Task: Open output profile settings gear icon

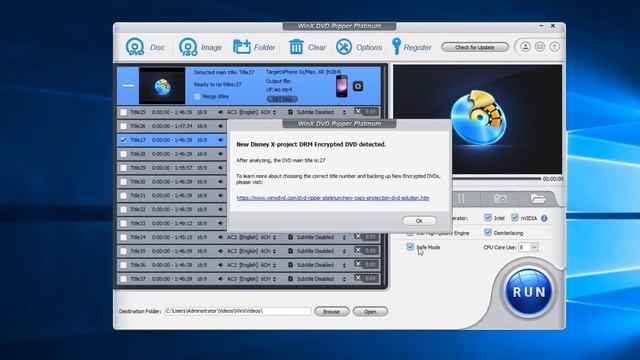Action: click(x=358, y=86)
